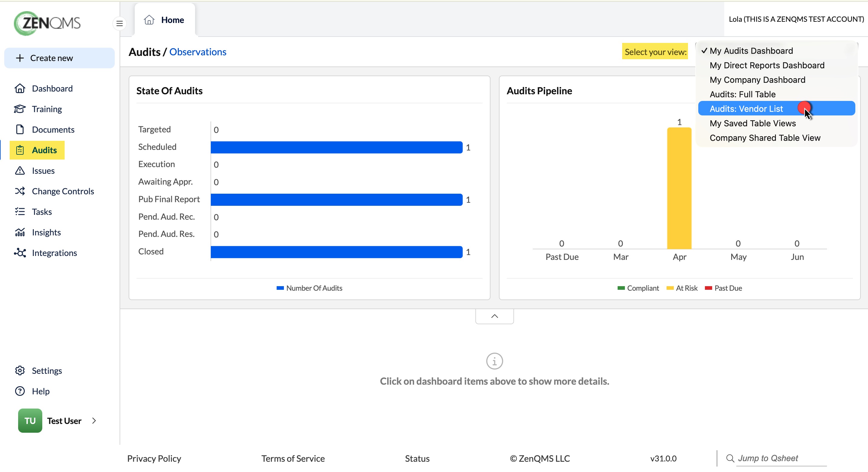Switch to the Home tab
The height and width of the screenshot is (472, 868).
point(165,20)
